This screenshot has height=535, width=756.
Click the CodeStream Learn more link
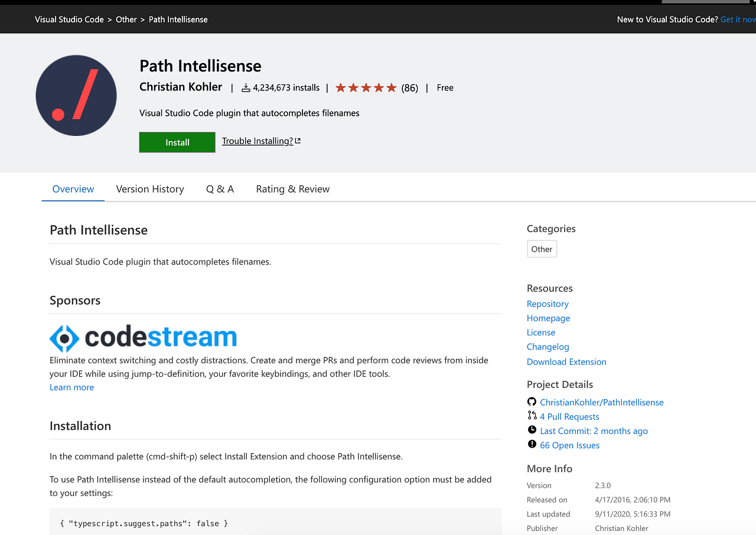point(71,387)
